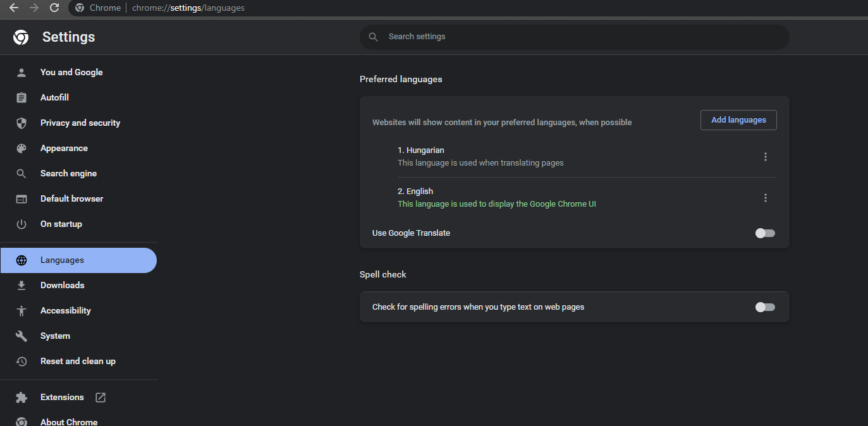Enable the spell check toggle
Viewport: 868px width, 426px height.
765,307
